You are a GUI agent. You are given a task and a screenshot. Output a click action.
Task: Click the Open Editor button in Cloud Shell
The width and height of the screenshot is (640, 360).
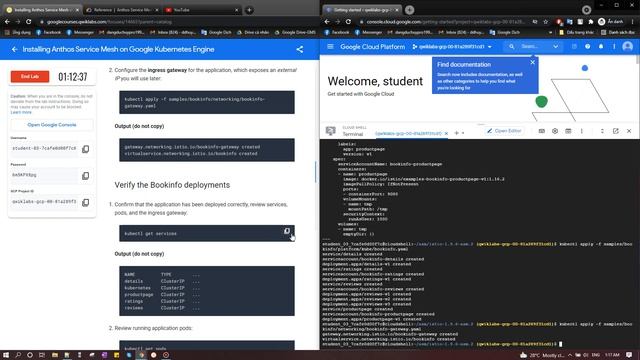point(504,131)
